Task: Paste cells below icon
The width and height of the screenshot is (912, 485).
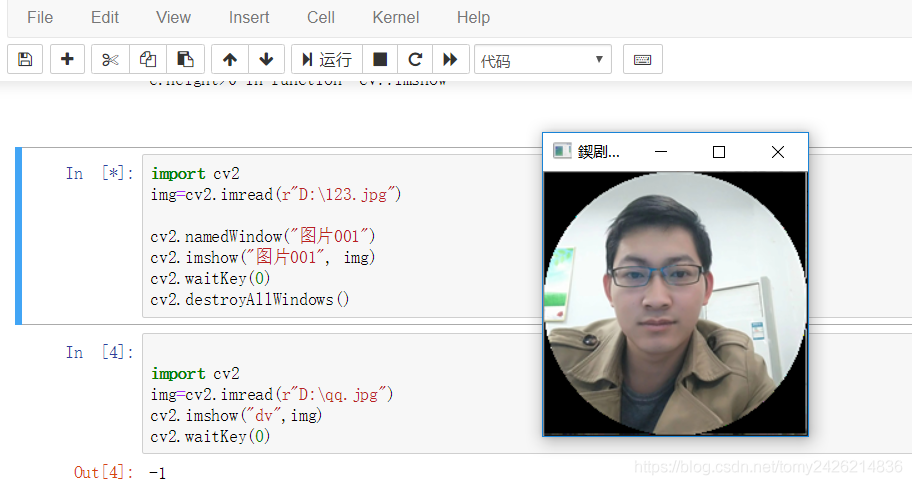Action: [x=185, y=60]
